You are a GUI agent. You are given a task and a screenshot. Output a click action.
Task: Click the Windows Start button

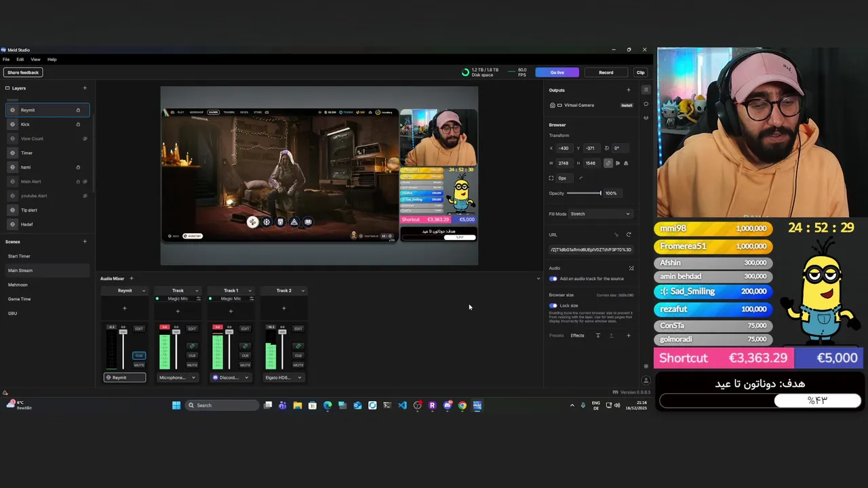pos(176,405)
